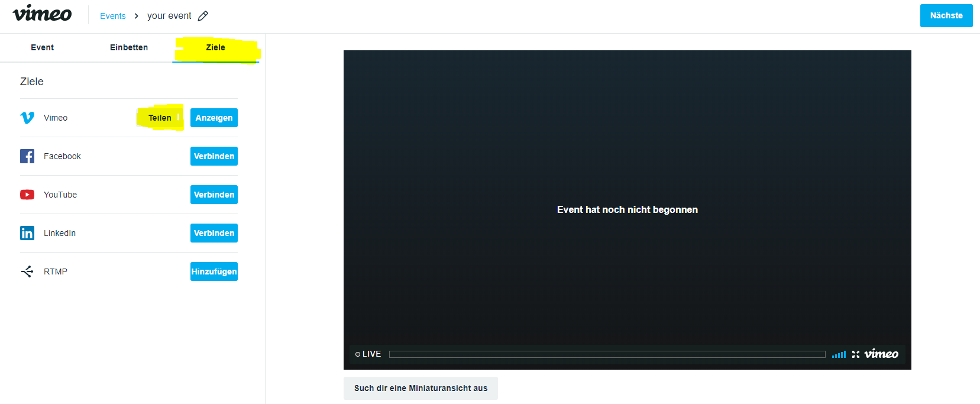The height and width of the screenshot is (404, 980).
Task: Go to the Events breadcrumb link
Action: click(x=112, y=16)
